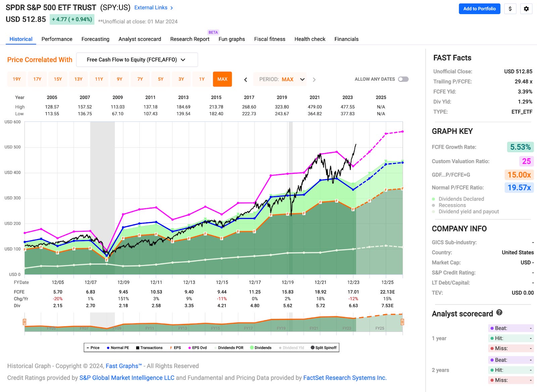Toggle Dividends series in legend

coord(261,348)
